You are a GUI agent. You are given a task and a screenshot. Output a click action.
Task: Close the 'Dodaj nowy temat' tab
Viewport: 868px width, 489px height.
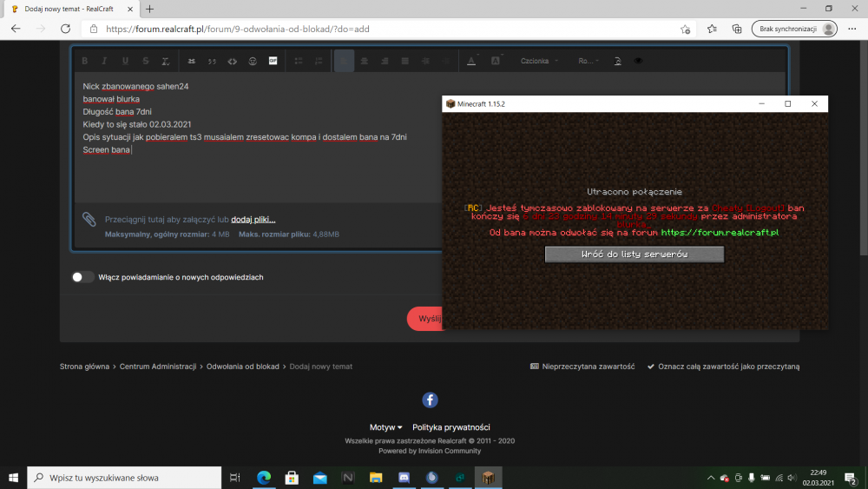pyautogui.click(x=130, y=9)
